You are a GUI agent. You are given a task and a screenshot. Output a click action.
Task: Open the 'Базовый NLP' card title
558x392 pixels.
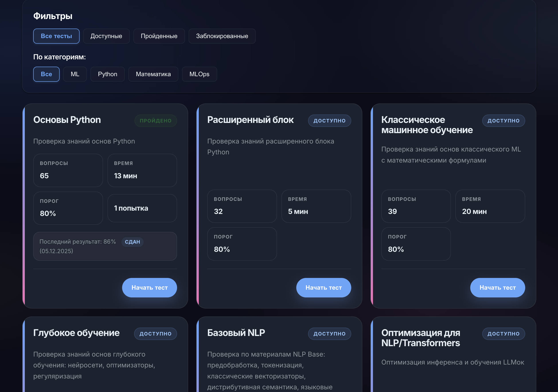[236, 333]
